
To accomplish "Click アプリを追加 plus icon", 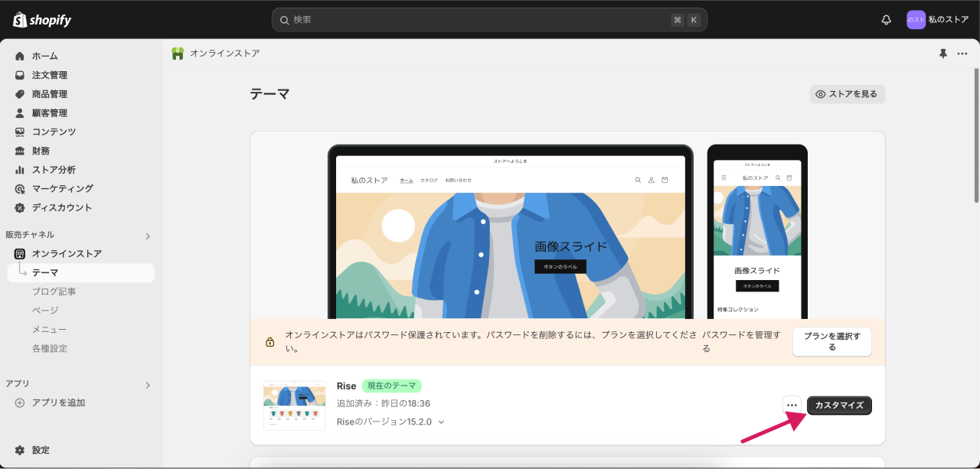I will pos(20,402).
